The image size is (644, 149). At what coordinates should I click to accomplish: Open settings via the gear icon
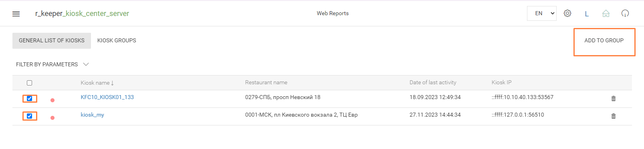tap(567, 13)
